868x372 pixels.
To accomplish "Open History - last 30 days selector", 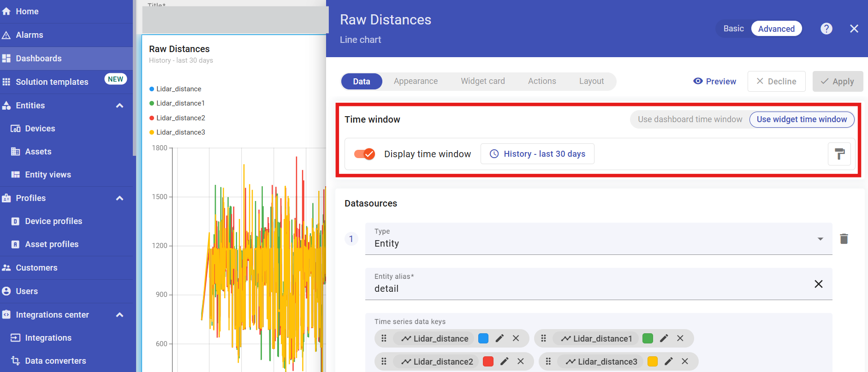I will pos(537,154).
